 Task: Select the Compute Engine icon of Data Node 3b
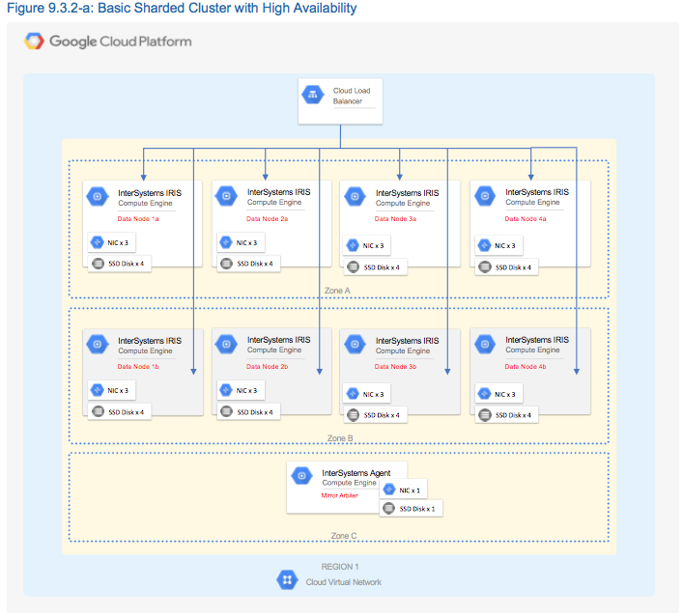pyautogui.click(x=355, y=344)
